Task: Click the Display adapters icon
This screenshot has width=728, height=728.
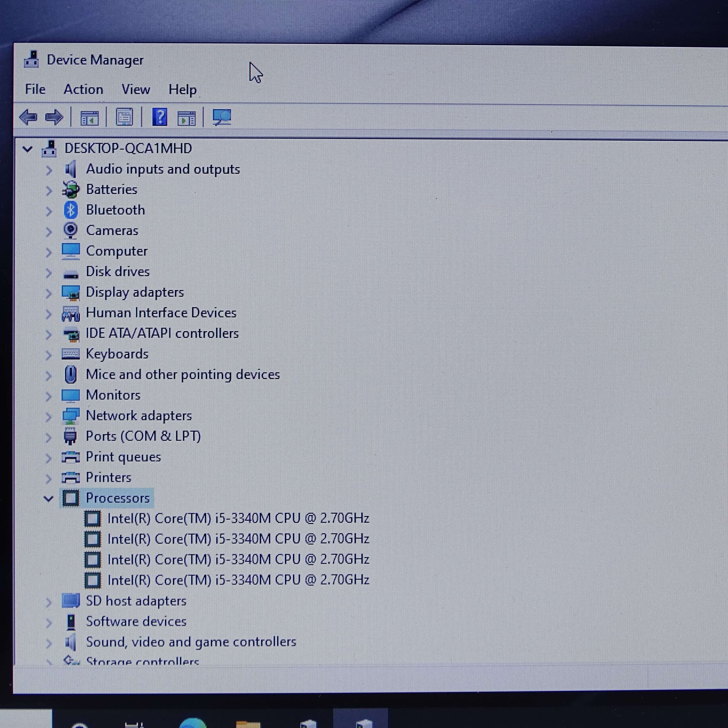Action: [x=71, y=293]
